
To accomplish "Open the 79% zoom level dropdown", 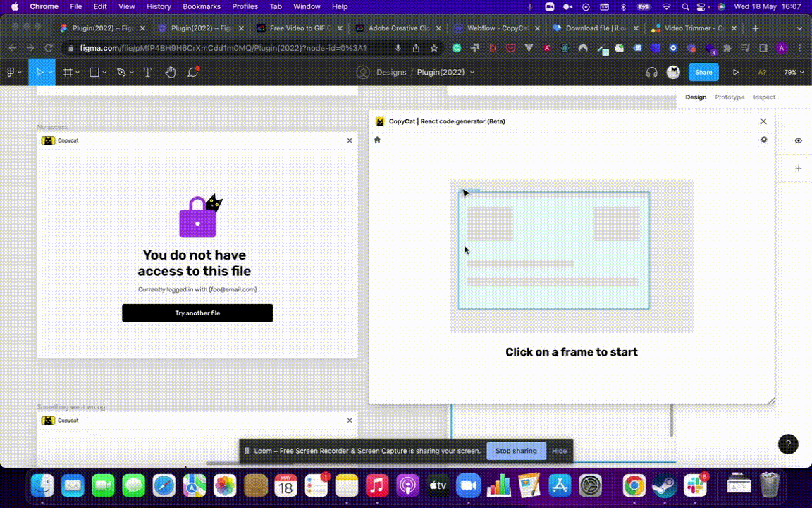I will [794, 73].
